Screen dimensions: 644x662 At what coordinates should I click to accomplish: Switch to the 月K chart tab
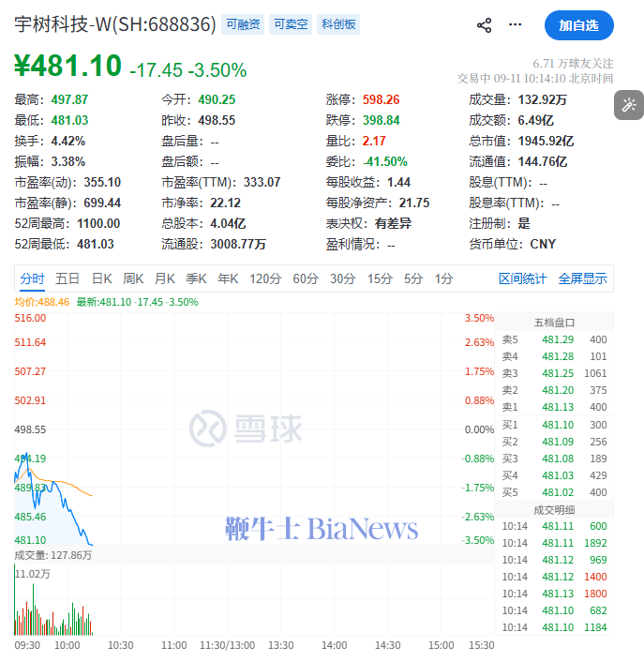coord(165,278)
